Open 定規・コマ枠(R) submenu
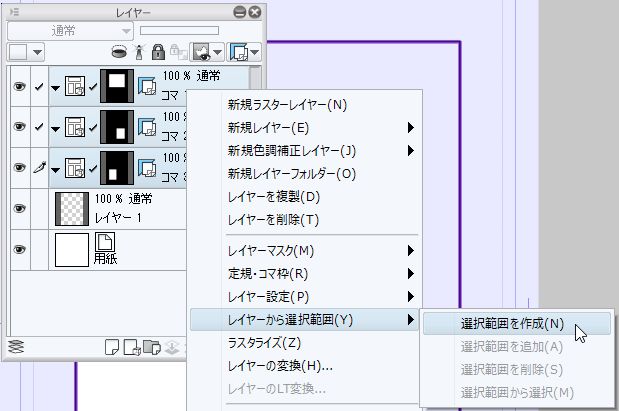Screen dimensions: 619x411 coord(304,274)
